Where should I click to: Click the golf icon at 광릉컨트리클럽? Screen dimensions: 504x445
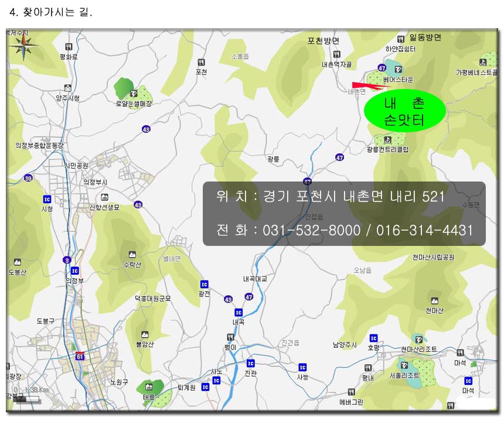387,140
